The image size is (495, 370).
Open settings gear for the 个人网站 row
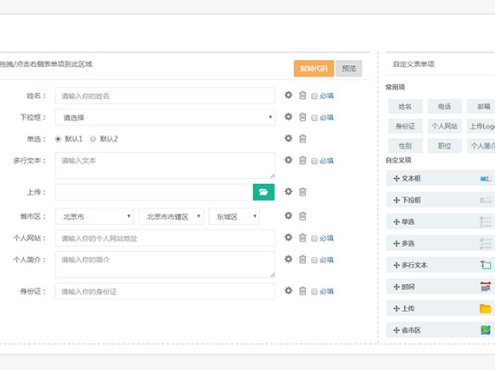[288, 237]
